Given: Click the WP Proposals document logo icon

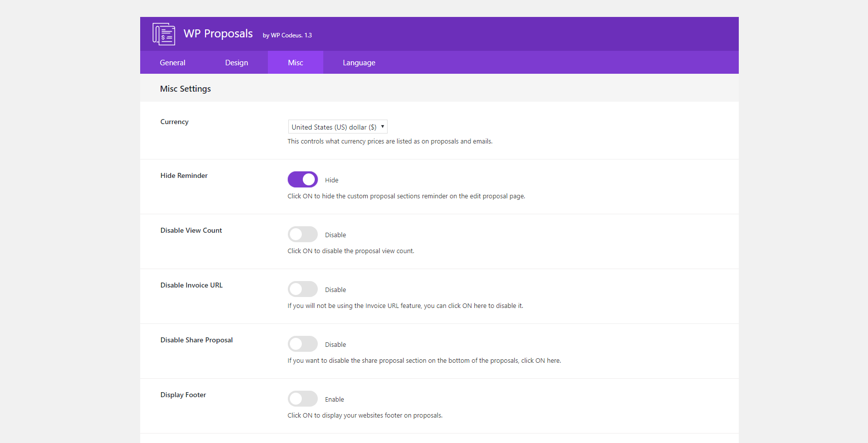Looking at the screenshot, I should pyautogui.click(x=164, y=34).
